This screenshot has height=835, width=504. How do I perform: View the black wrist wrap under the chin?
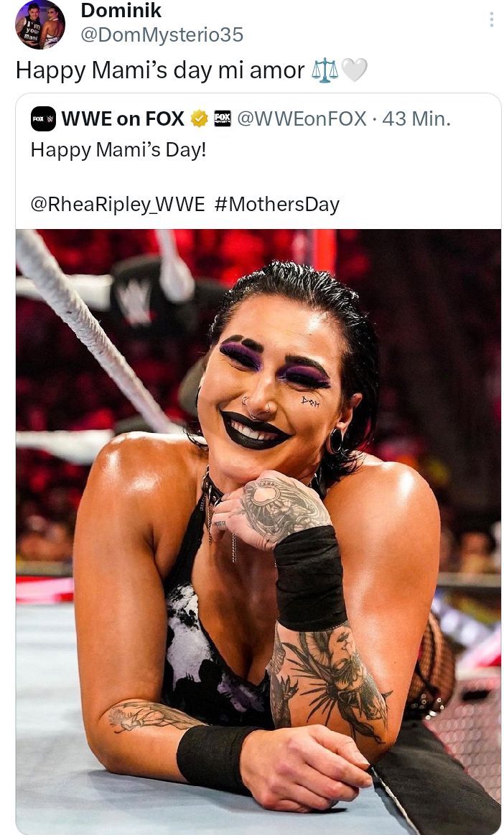point(311,577)
